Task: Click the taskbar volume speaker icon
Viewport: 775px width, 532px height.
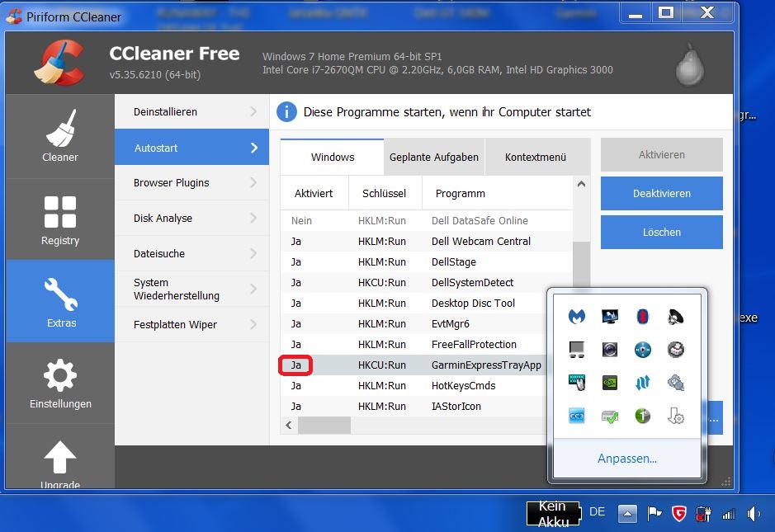Action: (x=753, y=513)
